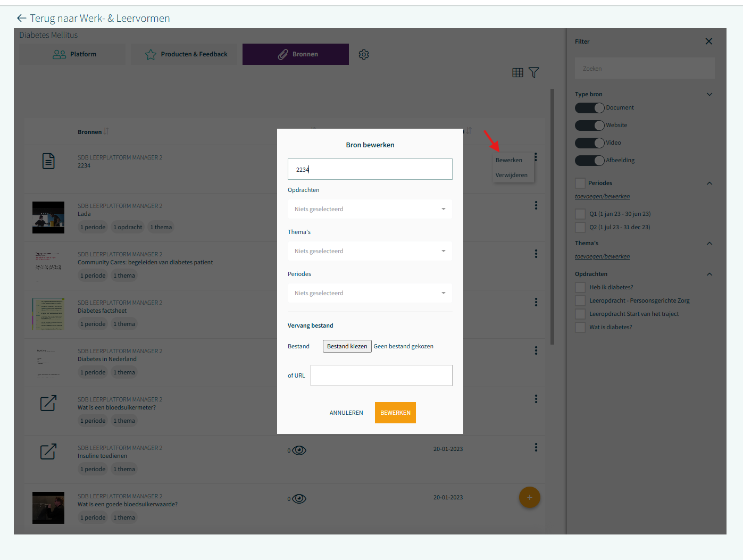The image size is (743, 560).
Task: Click the 'of URL' input field
Action: [381, 375]
